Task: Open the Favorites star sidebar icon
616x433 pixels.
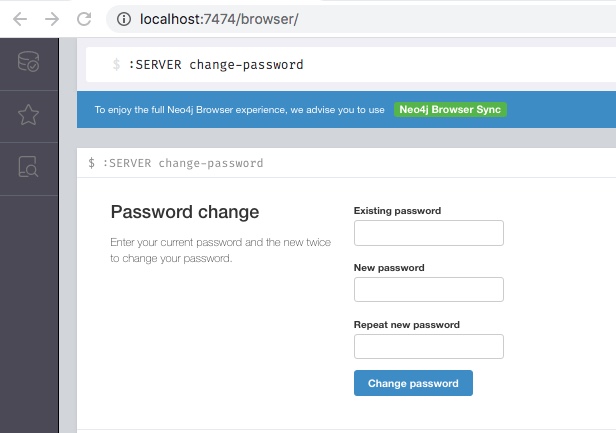Action: (28, 116)
